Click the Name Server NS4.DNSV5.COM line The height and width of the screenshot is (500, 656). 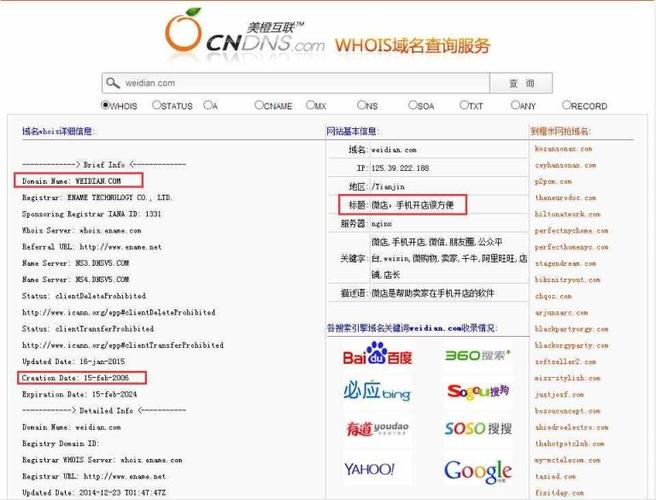click(75, 279)
